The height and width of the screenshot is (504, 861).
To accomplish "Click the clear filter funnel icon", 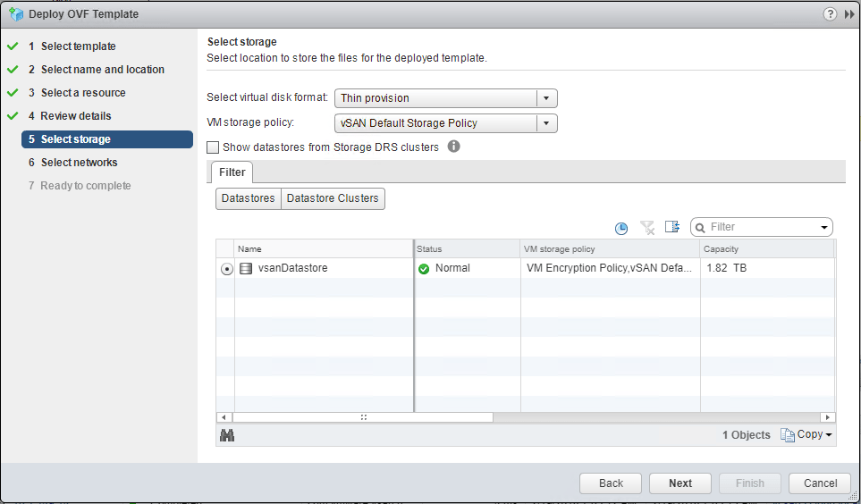I will point(647,228).
